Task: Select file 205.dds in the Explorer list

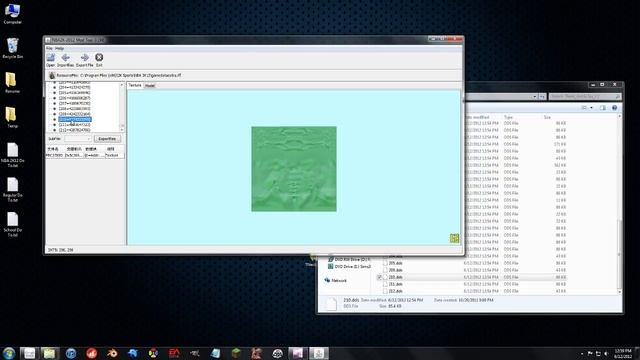Action: tap(395, 263)
